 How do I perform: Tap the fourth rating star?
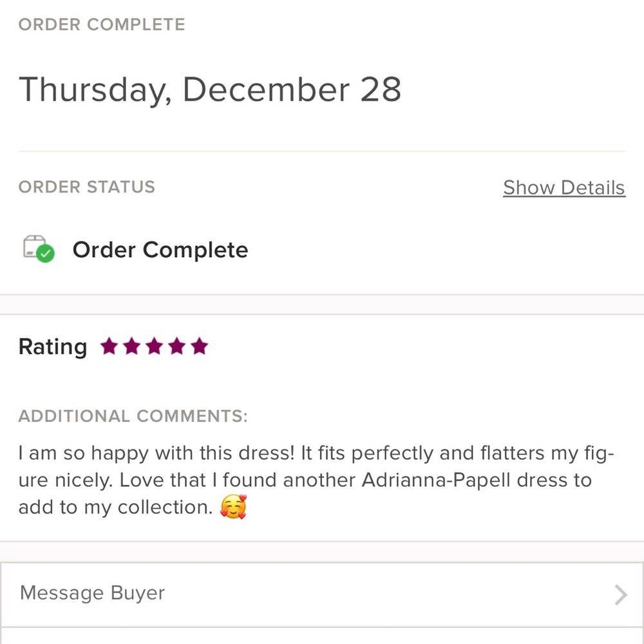(177, 347)
